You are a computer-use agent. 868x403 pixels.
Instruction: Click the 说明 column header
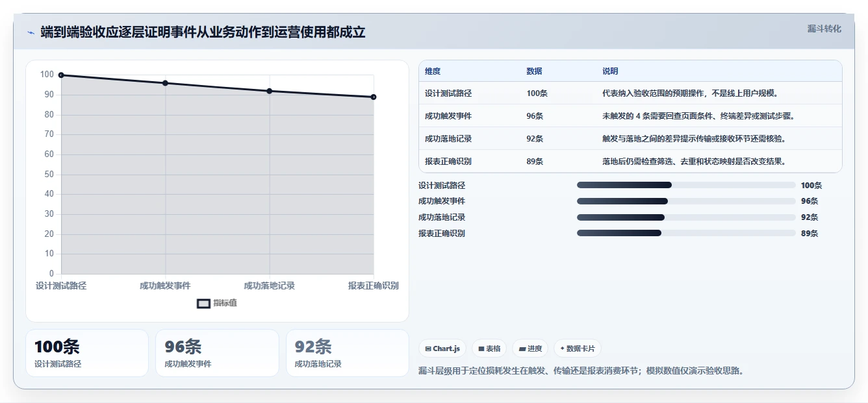[610, 71]
